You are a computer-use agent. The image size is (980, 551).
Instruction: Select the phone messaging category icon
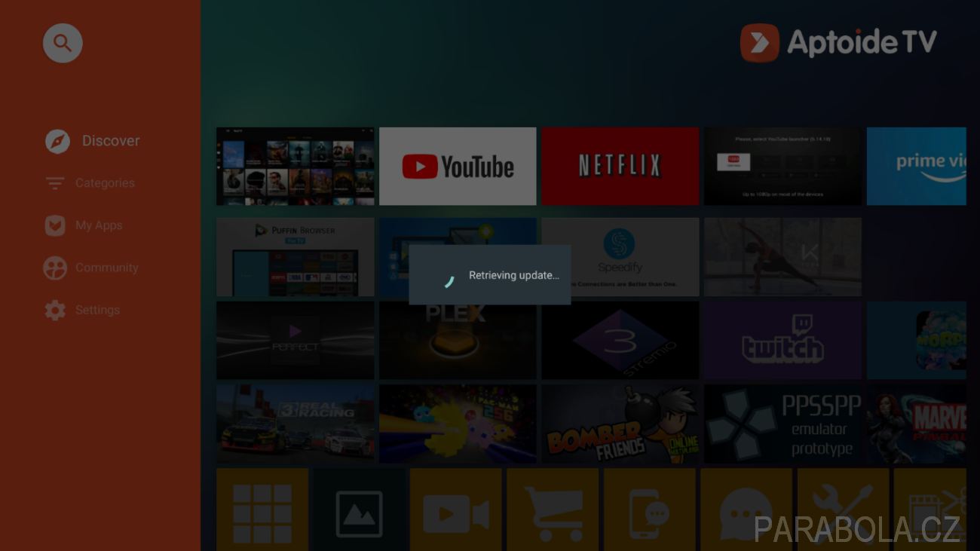tap(649, 510)
